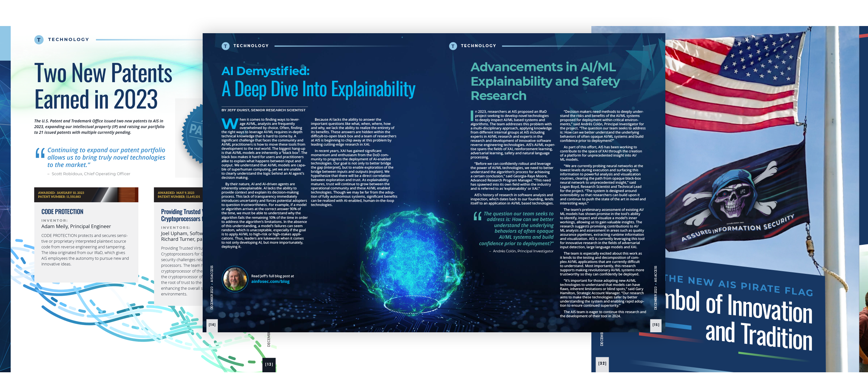Click the quote mark beside 'The question our team seeks'
The image size is (868, 390).
(x=477, y=216)
